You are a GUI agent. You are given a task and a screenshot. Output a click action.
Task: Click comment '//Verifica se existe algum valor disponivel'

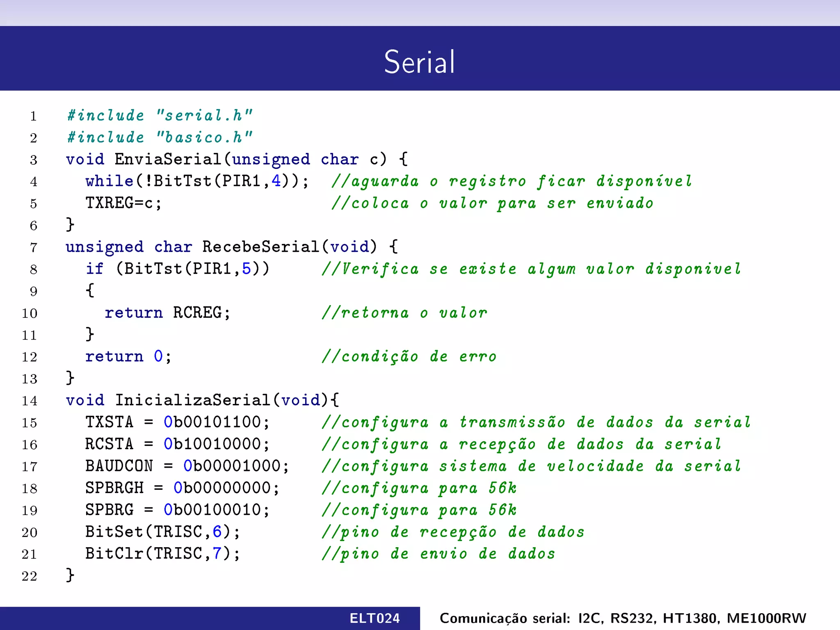pos(531,269)
